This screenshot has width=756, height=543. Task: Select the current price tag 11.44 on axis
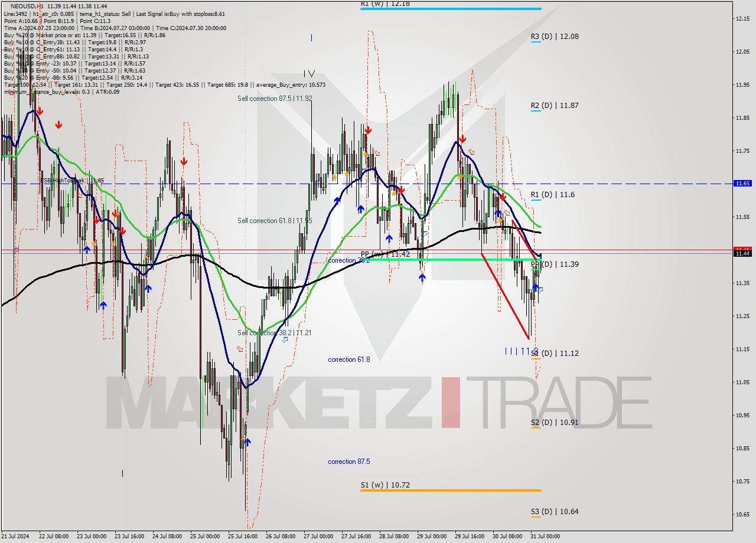click(x=742, y=253)
